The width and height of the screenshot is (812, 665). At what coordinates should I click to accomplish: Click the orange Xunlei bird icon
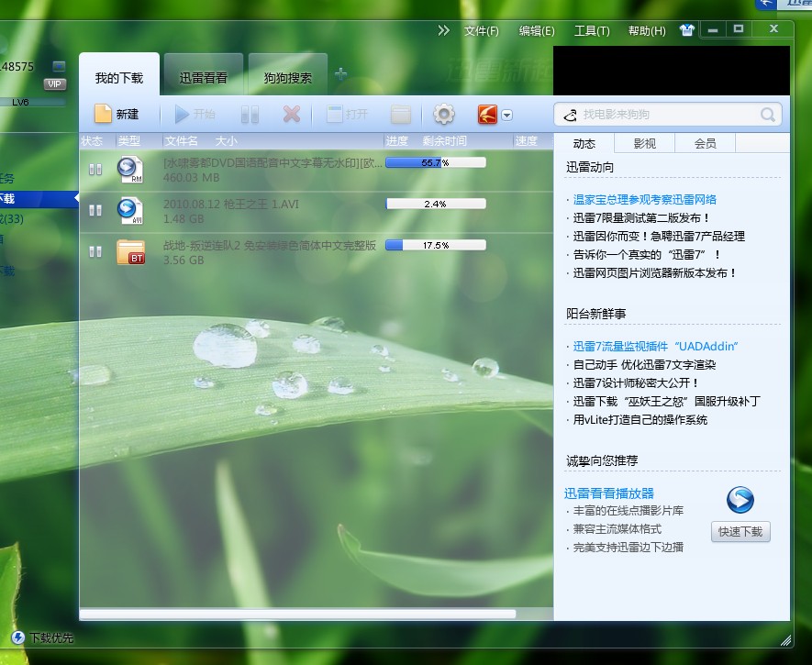[487, 115]
